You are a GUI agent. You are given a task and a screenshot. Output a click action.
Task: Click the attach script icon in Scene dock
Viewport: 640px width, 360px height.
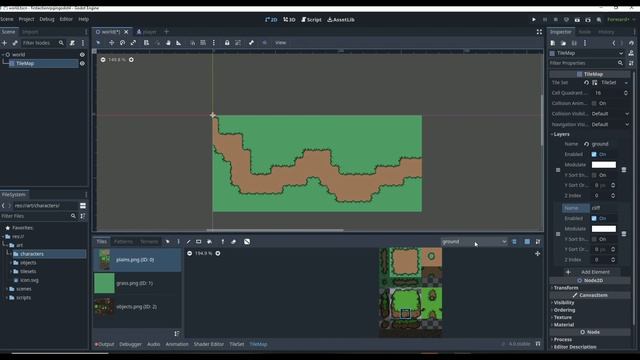72,43
